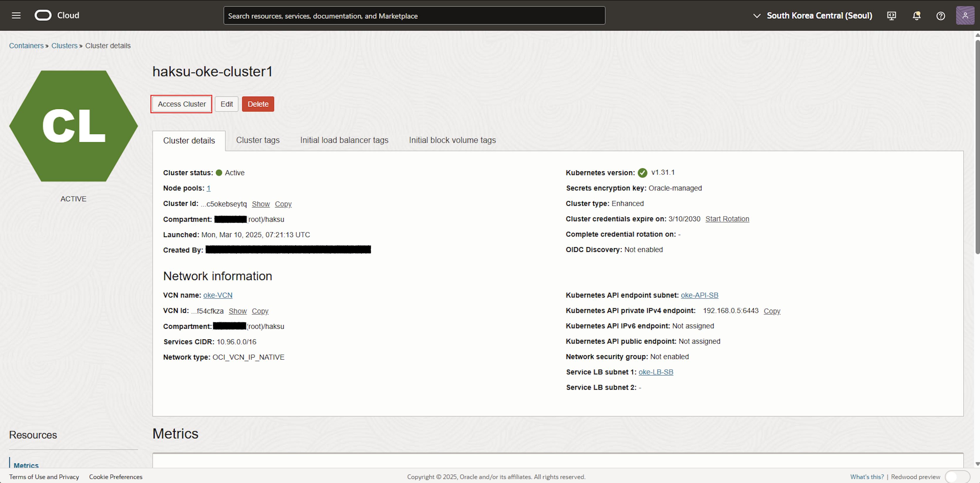Open the Initial load balancer tags tab
This screenshot has width=980, height=483.
(x=344, y=140)
